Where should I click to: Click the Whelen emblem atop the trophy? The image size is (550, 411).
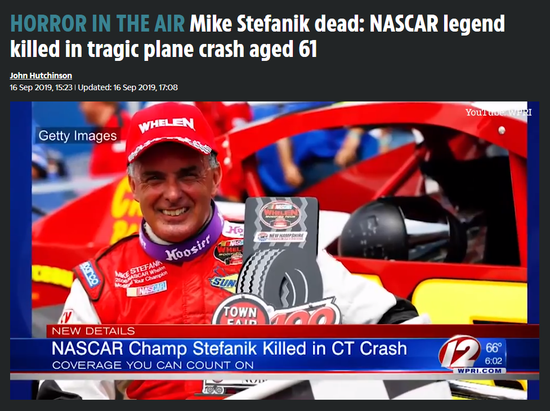click(x=280, y=214)
